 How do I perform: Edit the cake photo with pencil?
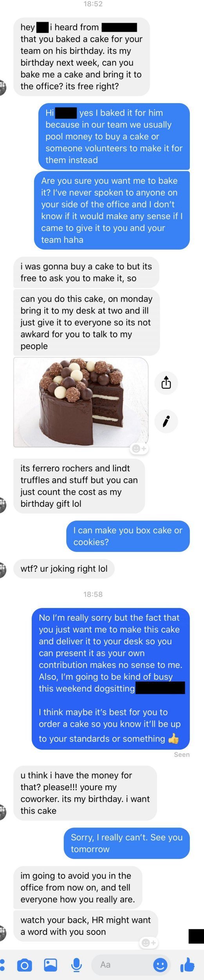coord(166,421)
